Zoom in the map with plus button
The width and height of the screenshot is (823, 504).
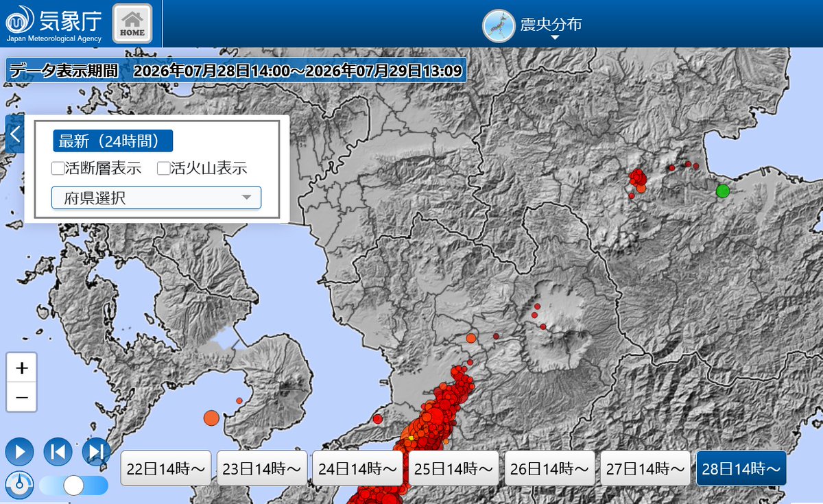(22, 368)
